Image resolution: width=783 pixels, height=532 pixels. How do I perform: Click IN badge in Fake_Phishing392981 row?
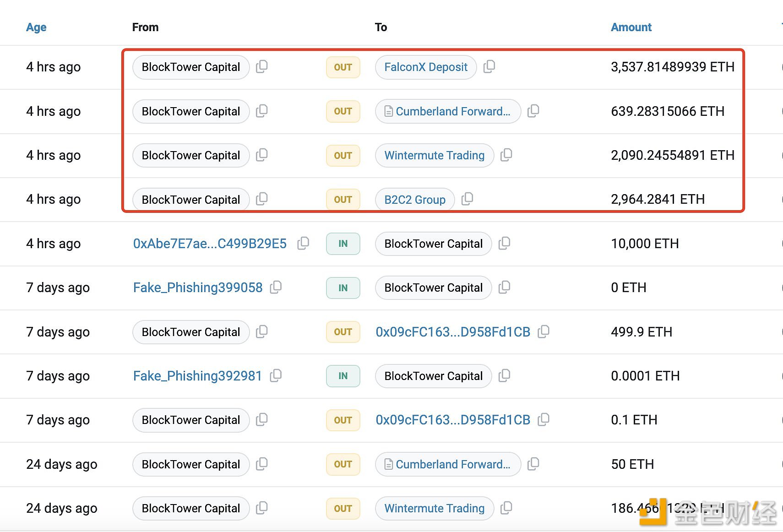coord(343,376)
